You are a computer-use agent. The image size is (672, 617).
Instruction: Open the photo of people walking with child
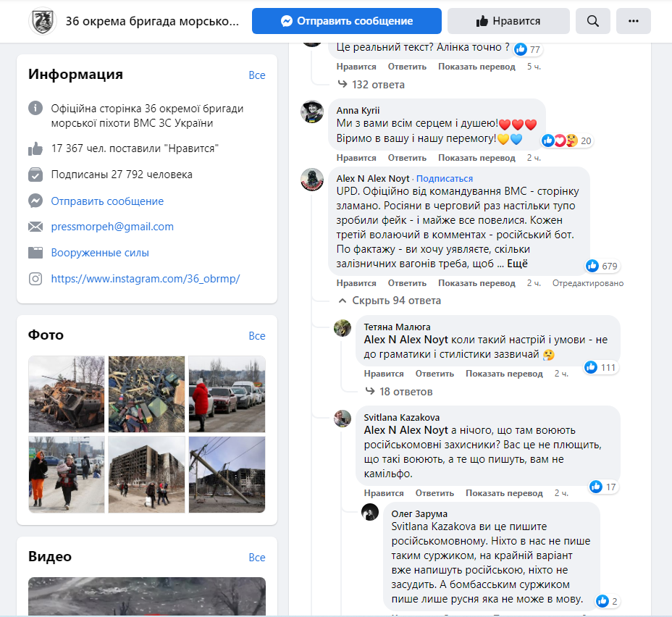point(67,475)
